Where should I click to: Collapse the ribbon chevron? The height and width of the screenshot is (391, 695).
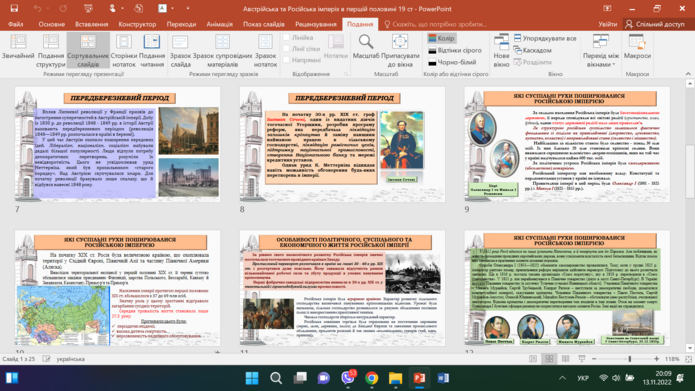688,74
